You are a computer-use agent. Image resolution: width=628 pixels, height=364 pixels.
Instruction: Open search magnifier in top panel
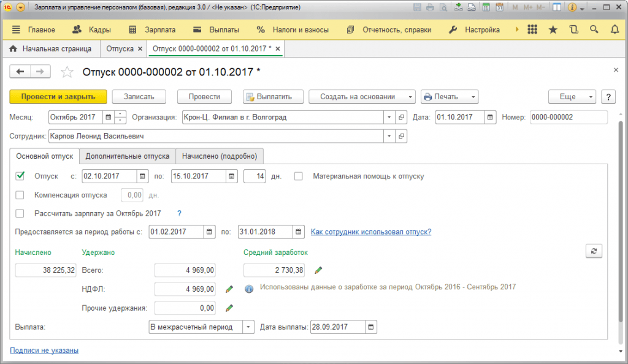(594, 29)
